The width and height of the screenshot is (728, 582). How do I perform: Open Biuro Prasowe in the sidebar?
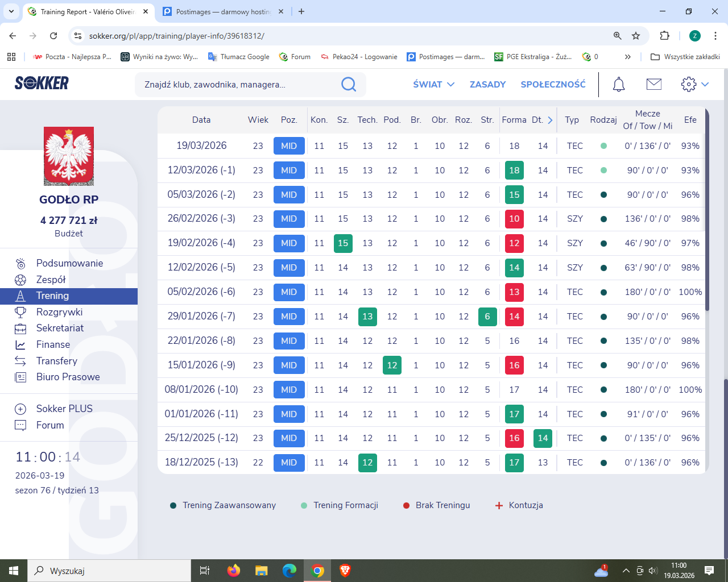point(68,377)
